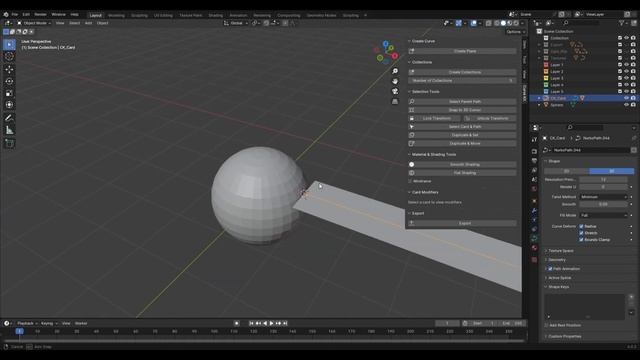Image resolution: width=640 pixels, height=360 pixels.
Task: Select the Scale tool in the toolbar
Action: click(x=9, y=93)
